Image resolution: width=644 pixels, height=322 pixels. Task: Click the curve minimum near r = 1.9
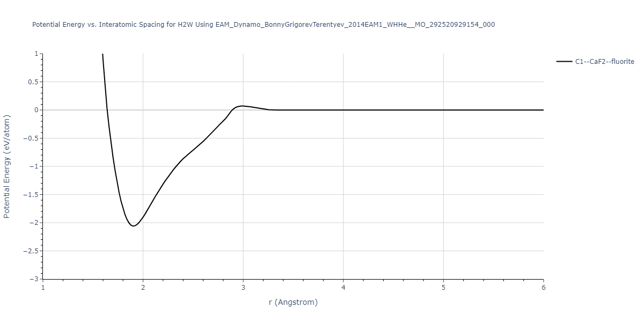[x=133, y=226]
